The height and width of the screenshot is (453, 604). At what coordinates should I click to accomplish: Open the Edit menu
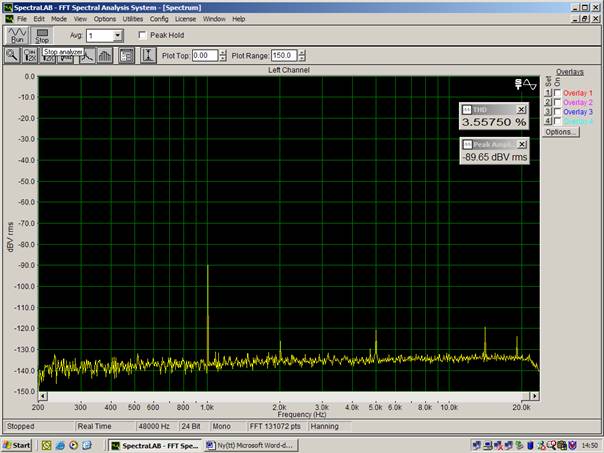pos(39,19)
